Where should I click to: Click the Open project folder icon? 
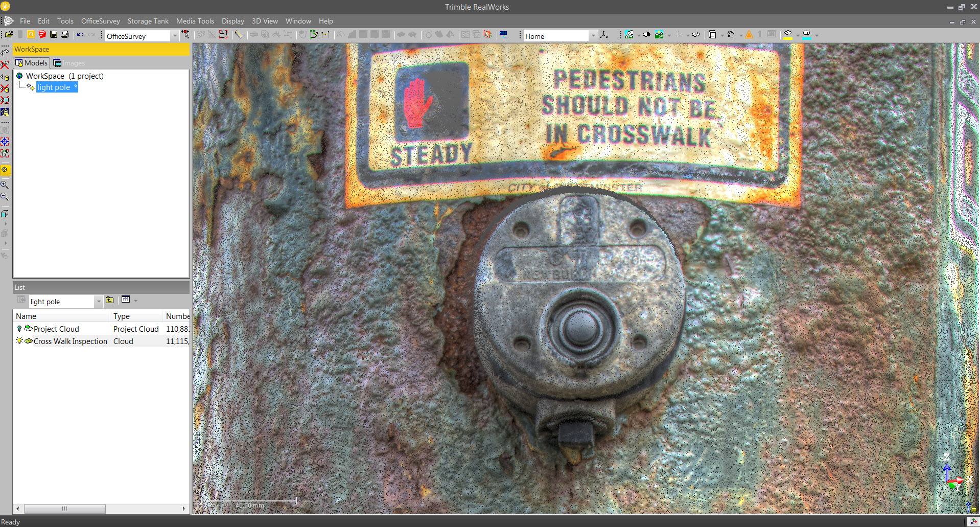point(9,35)
